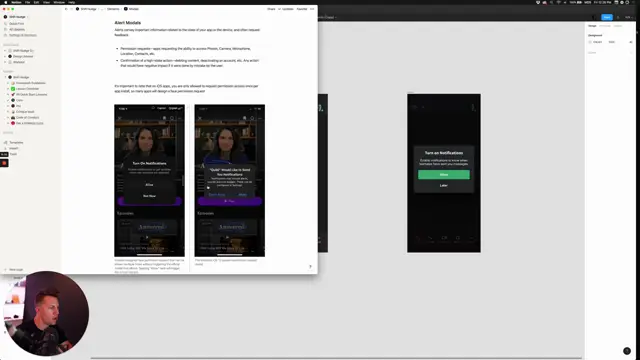Expand the Design Advisor sidebar page

click(5, 56)
